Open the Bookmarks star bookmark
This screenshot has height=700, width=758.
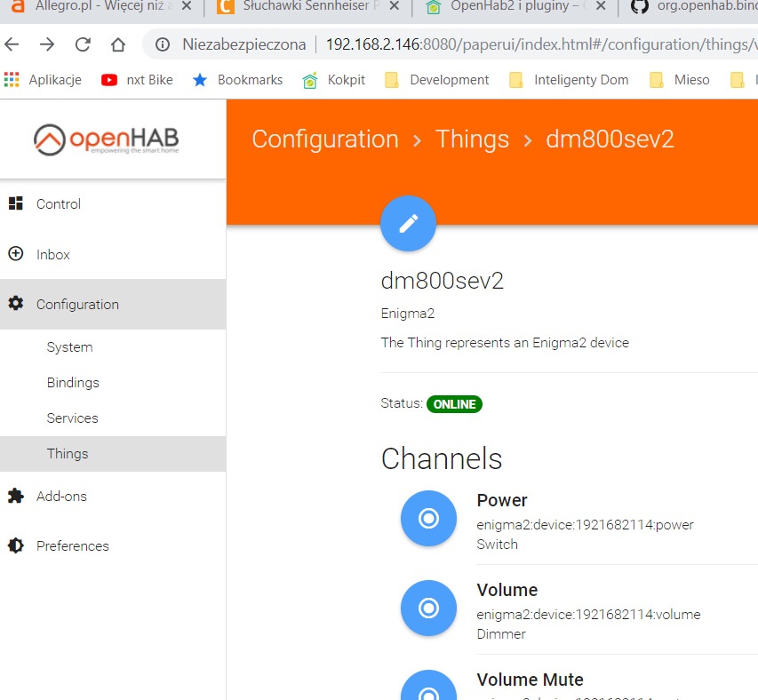coord(238,80)
